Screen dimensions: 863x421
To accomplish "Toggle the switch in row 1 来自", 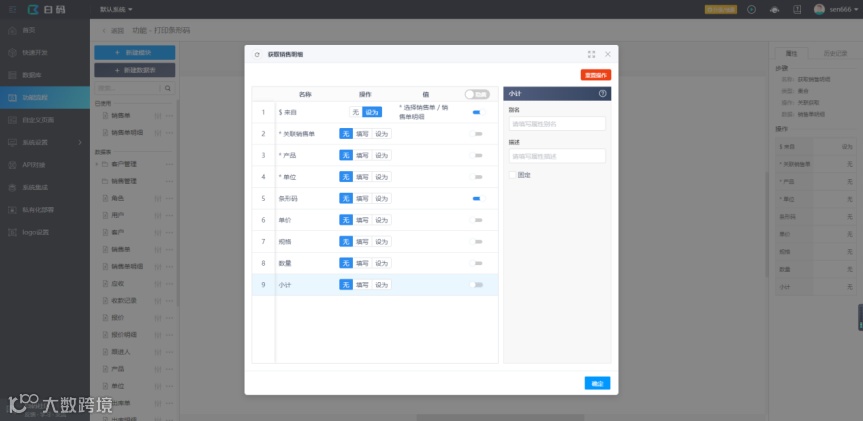I will (477, 112).
